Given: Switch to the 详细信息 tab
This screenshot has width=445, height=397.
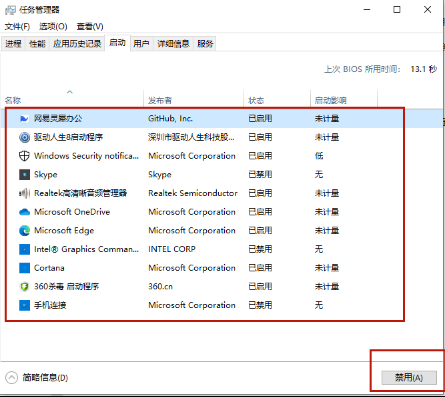Looking at the screenshot, I should [173, 44].
